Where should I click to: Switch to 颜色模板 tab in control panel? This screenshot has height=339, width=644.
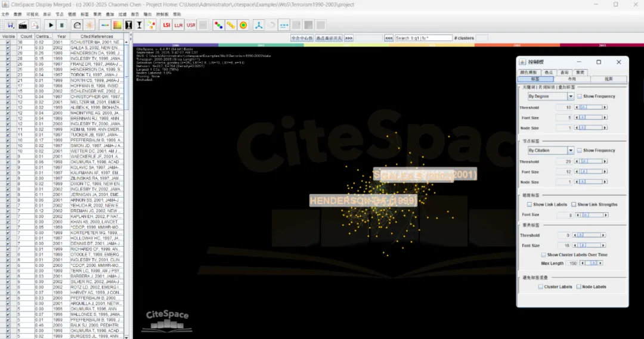pos(528,72)
